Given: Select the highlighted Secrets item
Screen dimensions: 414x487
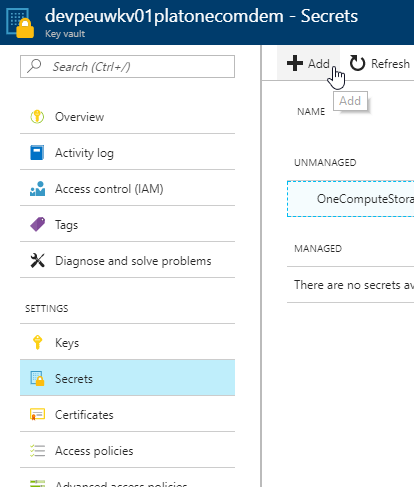Looking at the screenshot, I should point(127,378).
